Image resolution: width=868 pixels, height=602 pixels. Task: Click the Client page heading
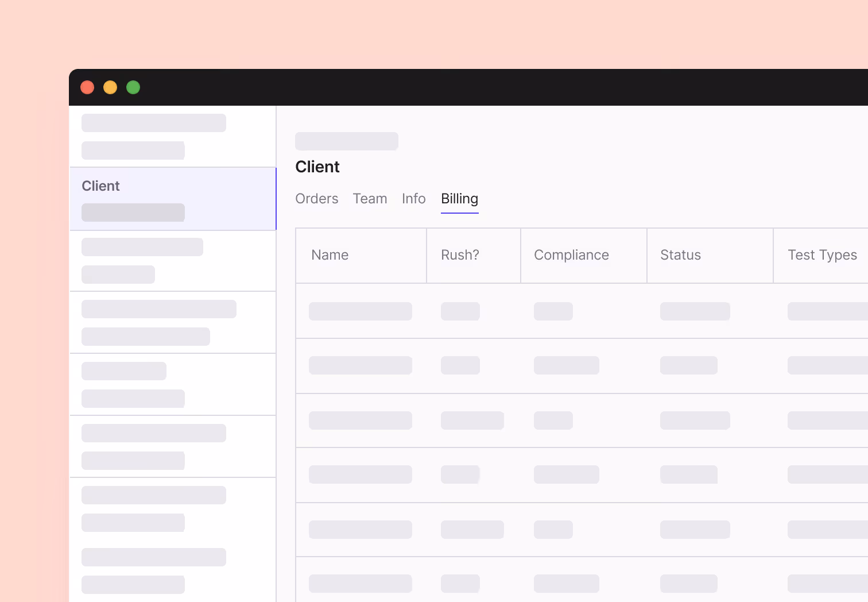coord(317,167)
